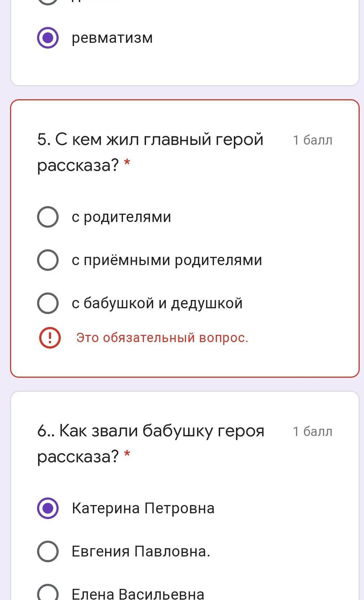The width and height of the screenshot is (364, 600).
Task: Click the selected 'Катерина Петровна' radio button
Action: coord(48,508)
